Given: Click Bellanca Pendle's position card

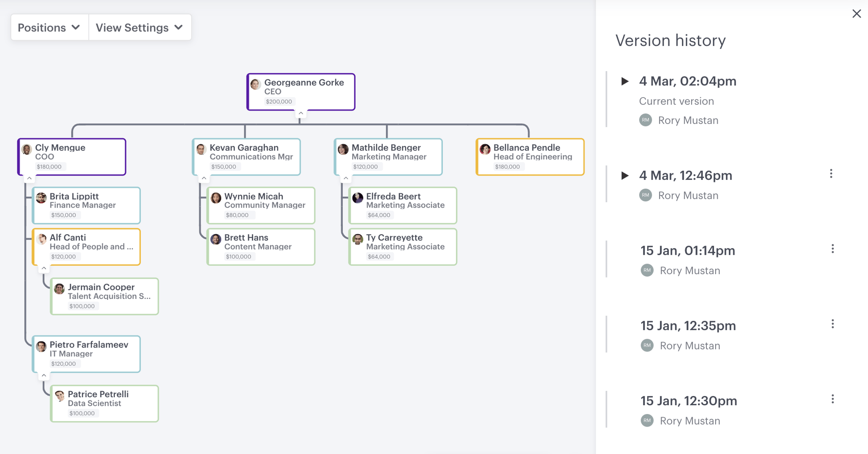Looking at the screenshot, I should coord(530,157).
